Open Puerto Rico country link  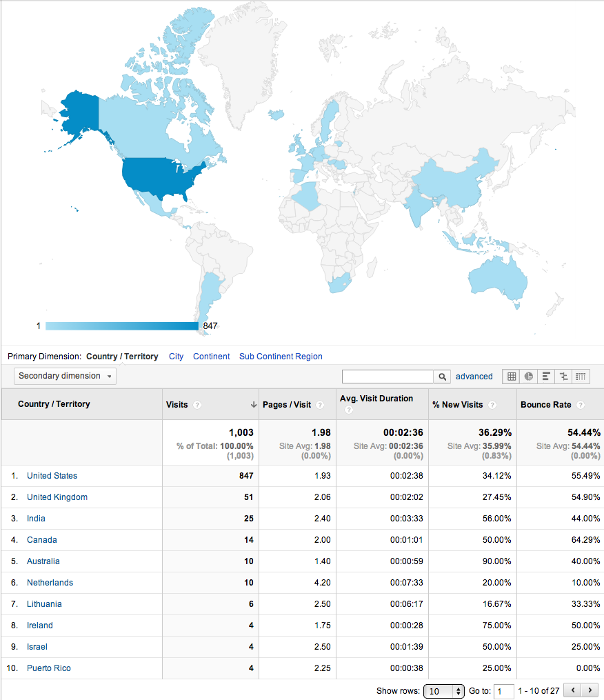49,669
